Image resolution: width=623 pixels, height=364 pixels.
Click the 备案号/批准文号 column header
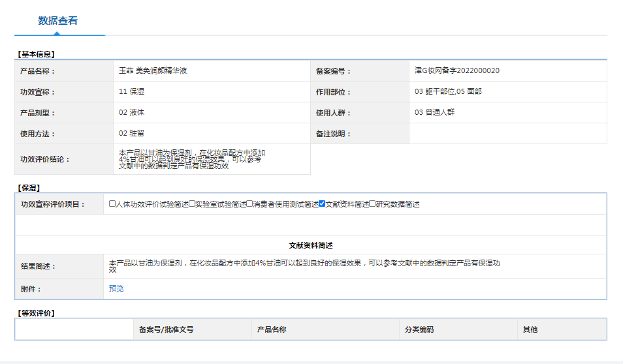tap(166, 329)
